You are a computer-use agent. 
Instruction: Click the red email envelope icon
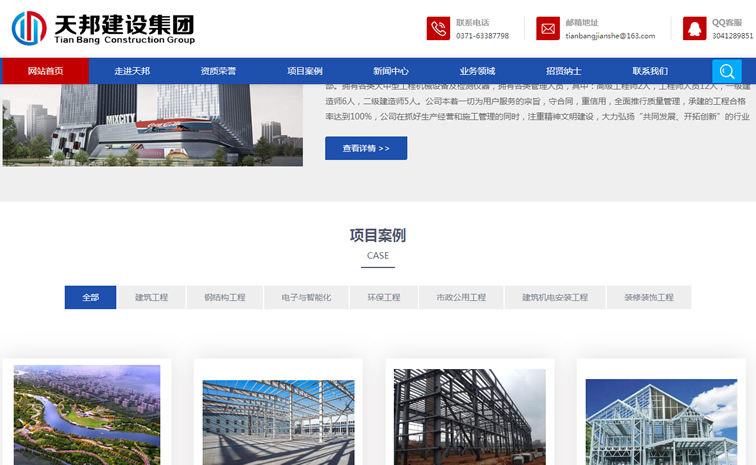click(548, 29)
